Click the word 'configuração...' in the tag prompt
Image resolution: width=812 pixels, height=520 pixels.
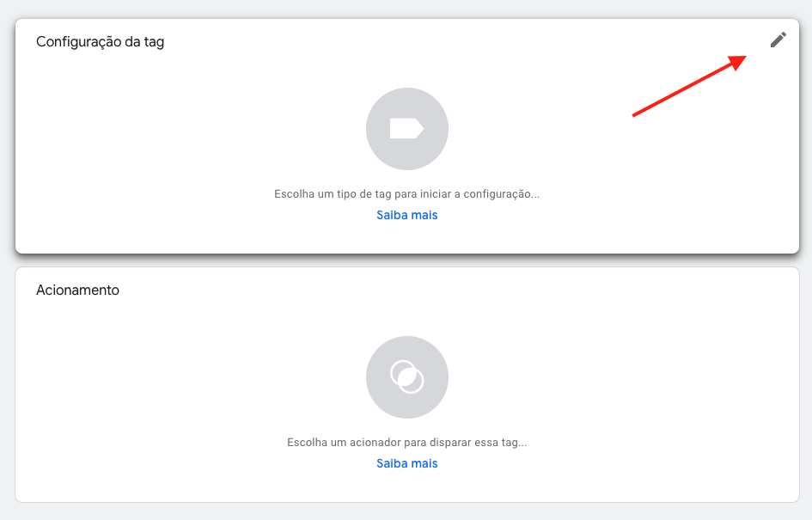coord(501,194)
